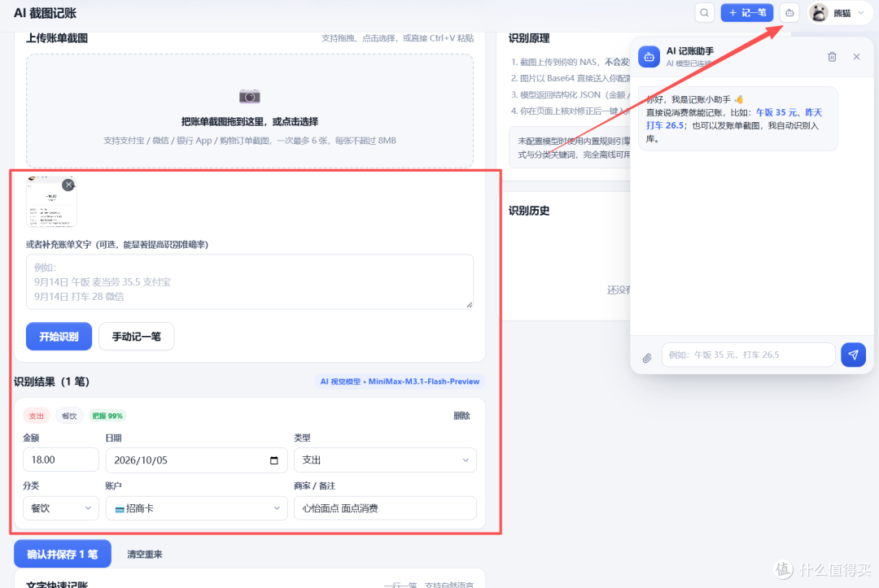Click the 手动记一笔 button
This screenshot has width=879, height=588.
pos(136,337)
